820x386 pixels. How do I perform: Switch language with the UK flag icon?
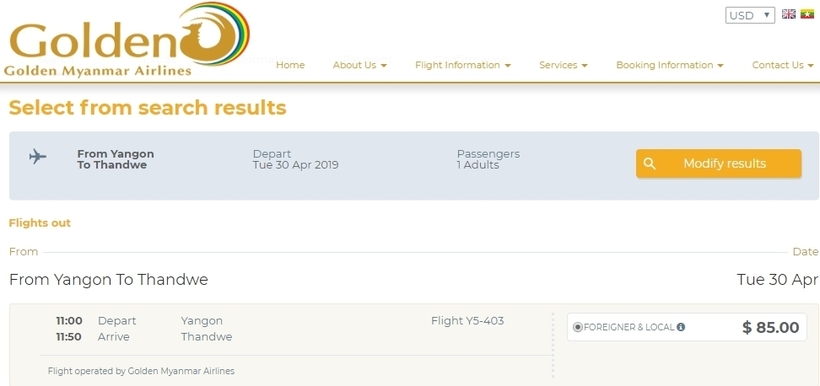coord(789,14)
